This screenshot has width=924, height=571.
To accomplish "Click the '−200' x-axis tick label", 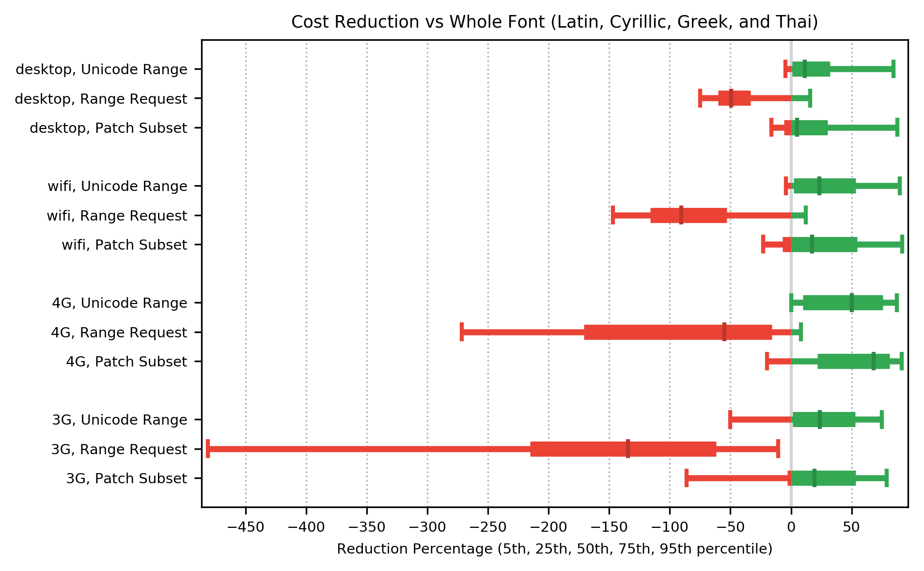I will (548, 527).
